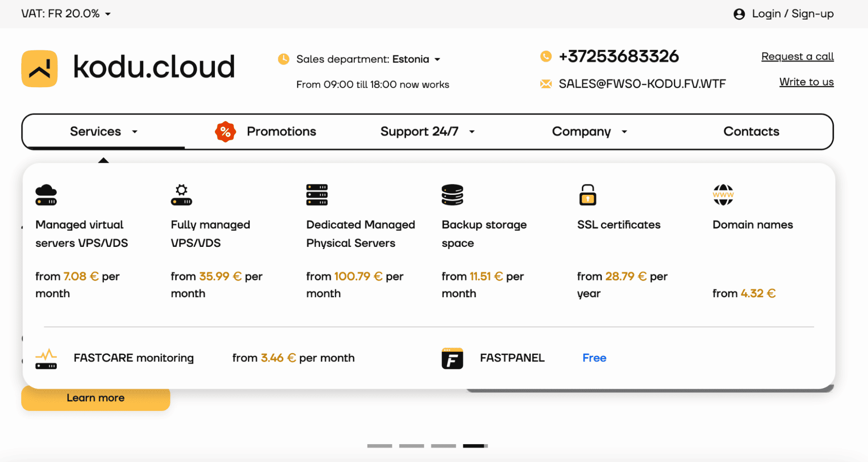Screen dimensions: 868x462
Task: Click the Backup storage database icon
Action: (x=452, y=195)
